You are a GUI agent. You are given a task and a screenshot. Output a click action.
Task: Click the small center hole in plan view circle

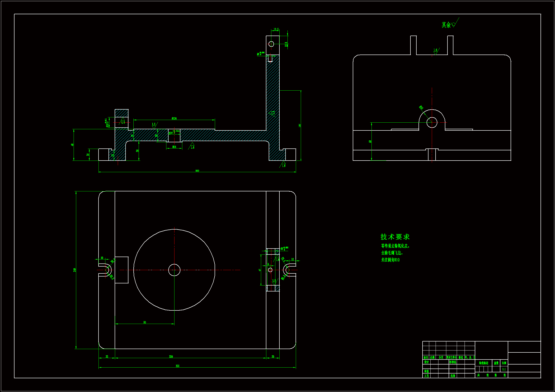(x=174, y=270)
